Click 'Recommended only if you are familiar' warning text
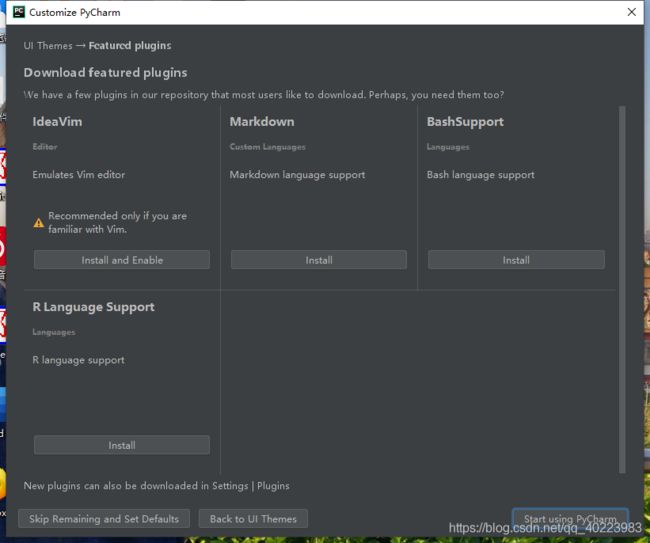Viewport: 650px width, 543px height. coord(117,223)
